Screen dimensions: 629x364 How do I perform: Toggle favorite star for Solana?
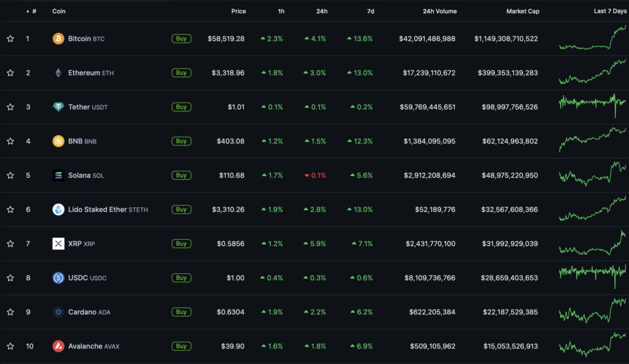click(10, 176)
